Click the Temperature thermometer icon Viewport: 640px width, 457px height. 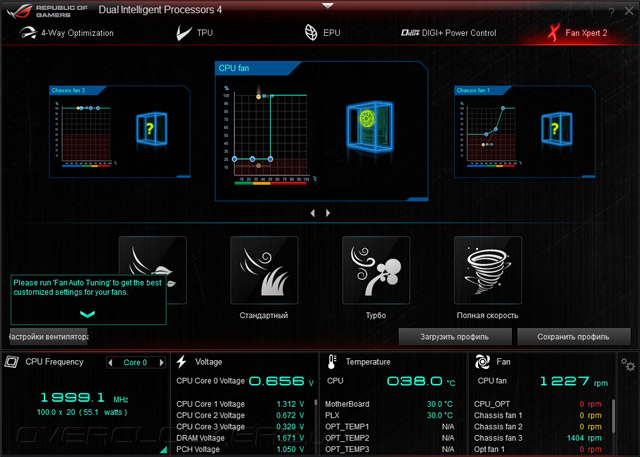point(332,362)
